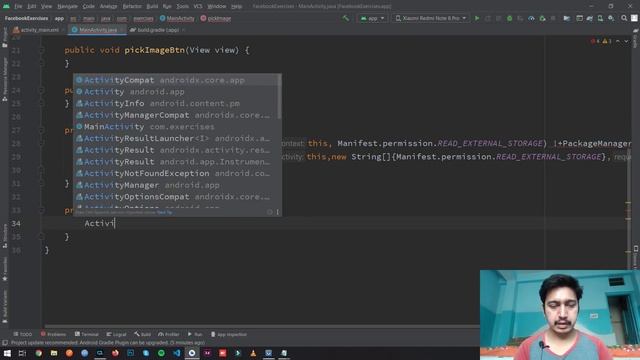Open the App Inspection tool window
This screenshot has height=360, width=640.
point(229,334)
